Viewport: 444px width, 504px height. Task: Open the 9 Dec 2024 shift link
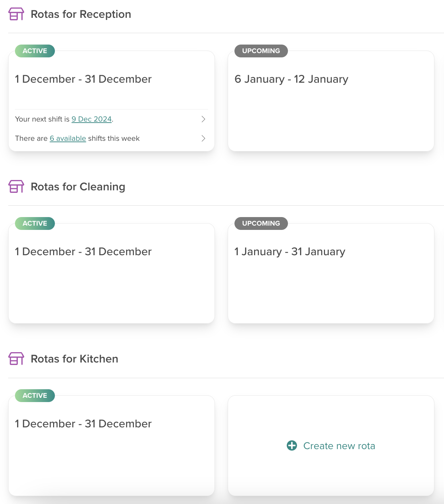coord(92,119)
